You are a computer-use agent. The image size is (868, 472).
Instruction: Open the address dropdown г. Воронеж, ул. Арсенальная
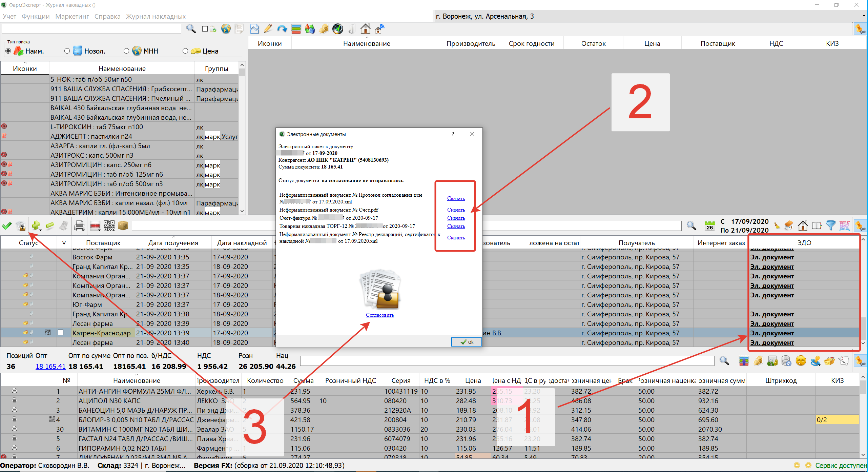point(863,16)
